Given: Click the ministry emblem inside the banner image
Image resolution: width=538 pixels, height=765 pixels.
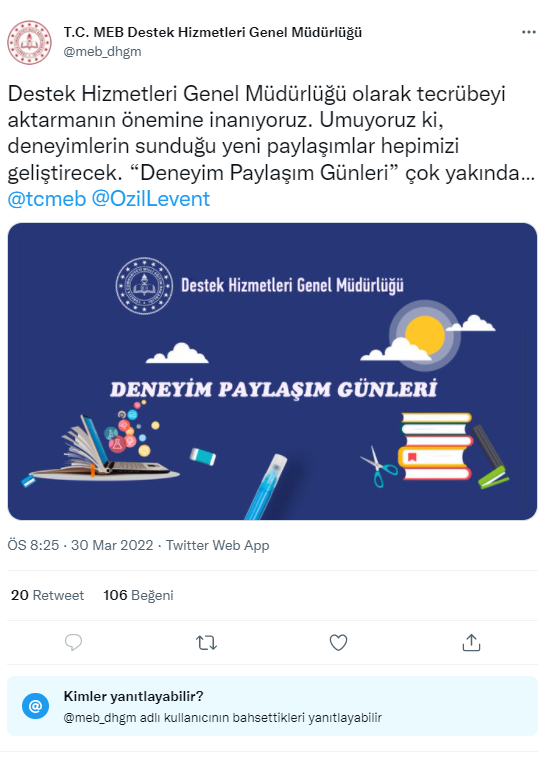Looking at the screenshot, I should click(144, 285).
